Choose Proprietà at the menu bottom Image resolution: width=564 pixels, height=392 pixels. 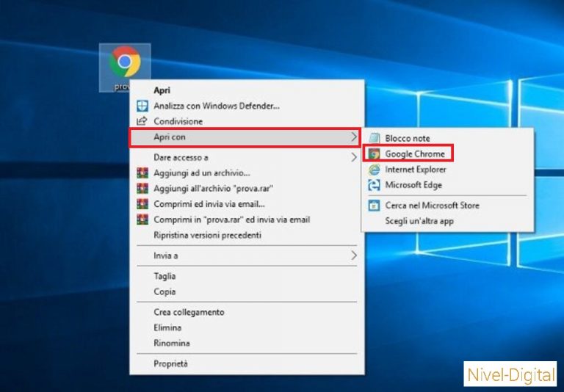point(170,363)
